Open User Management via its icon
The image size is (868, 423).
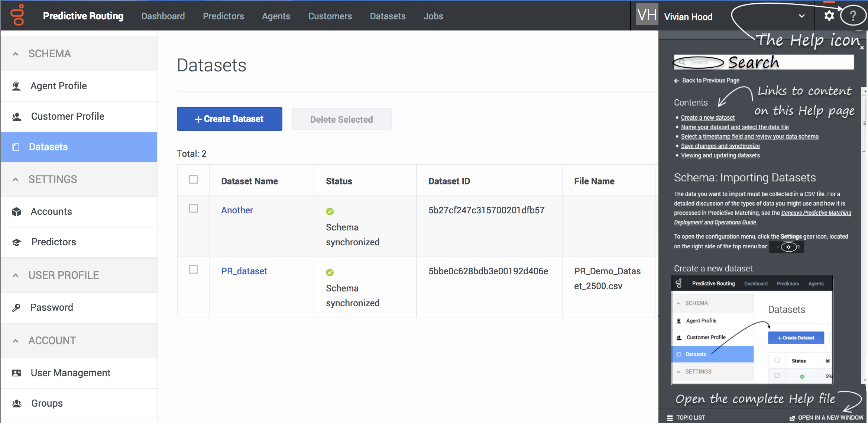(16, 373)
